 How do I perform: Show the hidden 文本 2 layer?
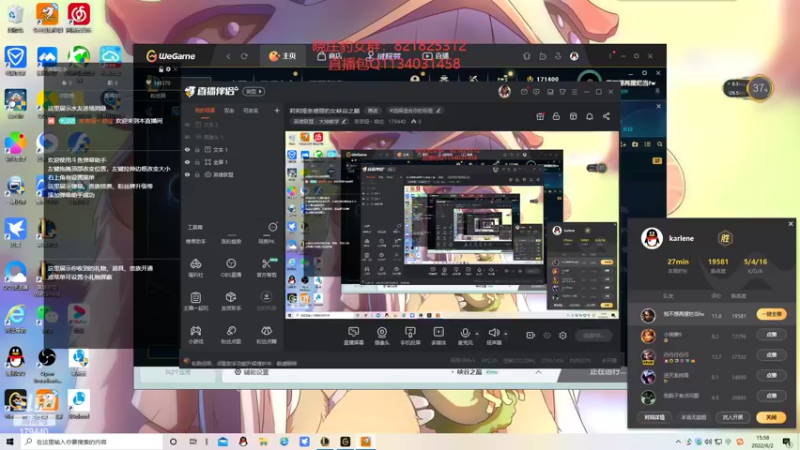(187, 124)
